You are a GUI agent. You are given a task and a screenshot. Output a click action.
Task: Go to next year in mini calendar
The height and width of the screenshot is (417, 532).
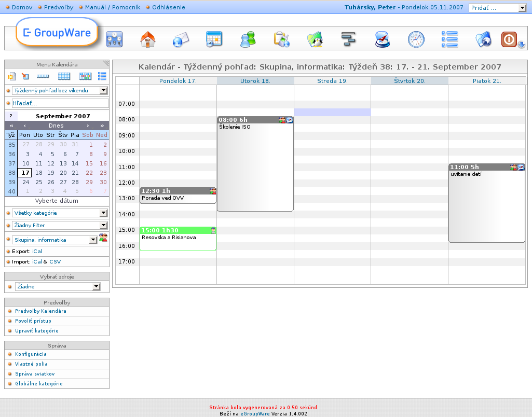click(102, 126)
